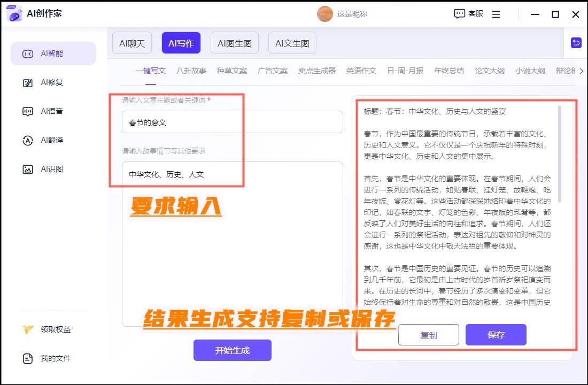
Task: Click the AI智能 sidebar icon
Action: pos(28,53)
